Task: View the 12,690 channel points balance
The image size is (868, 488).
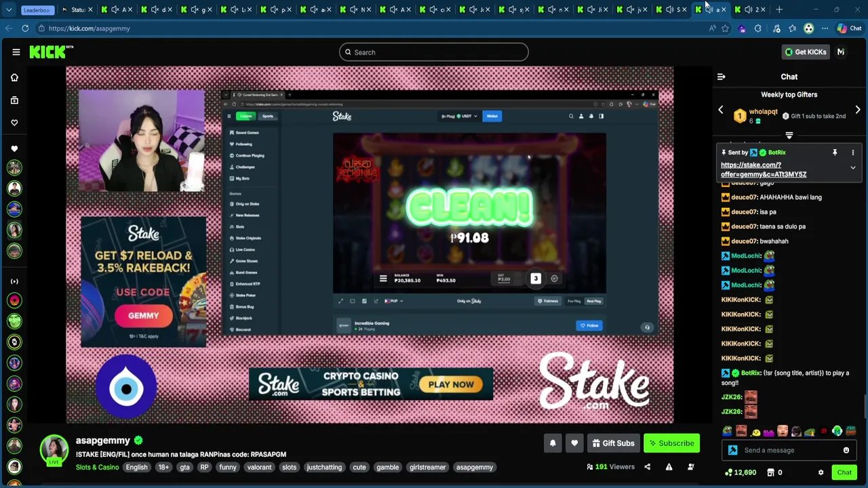Action: pyautogui.click(x=741, y=472)
